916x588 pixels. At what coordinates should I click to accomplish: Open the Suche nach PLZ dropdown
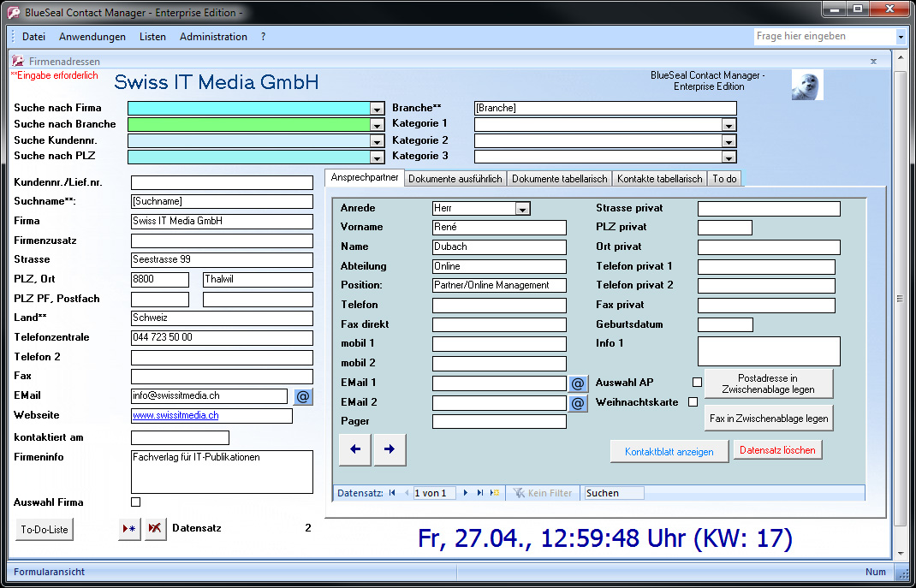point(378,157)
